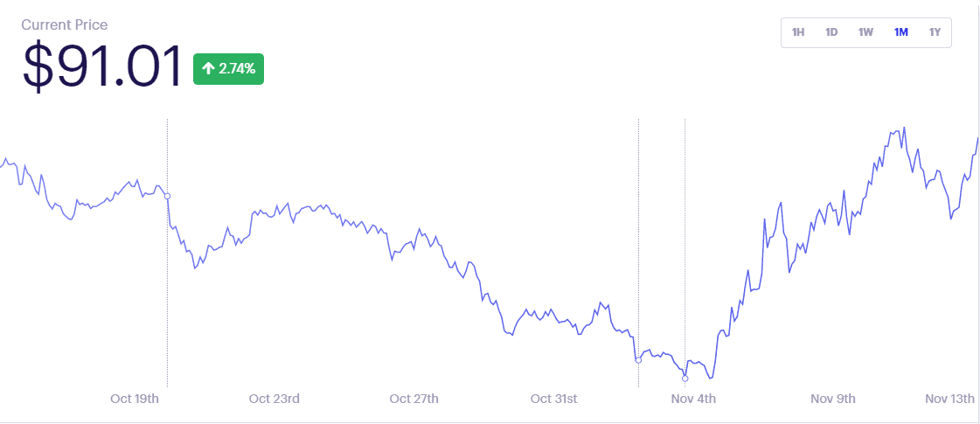This screenshot has width=980, height=424.
Task: Click the Nov 9th date label
Action: pyautogui.click(x=833, y=399)
